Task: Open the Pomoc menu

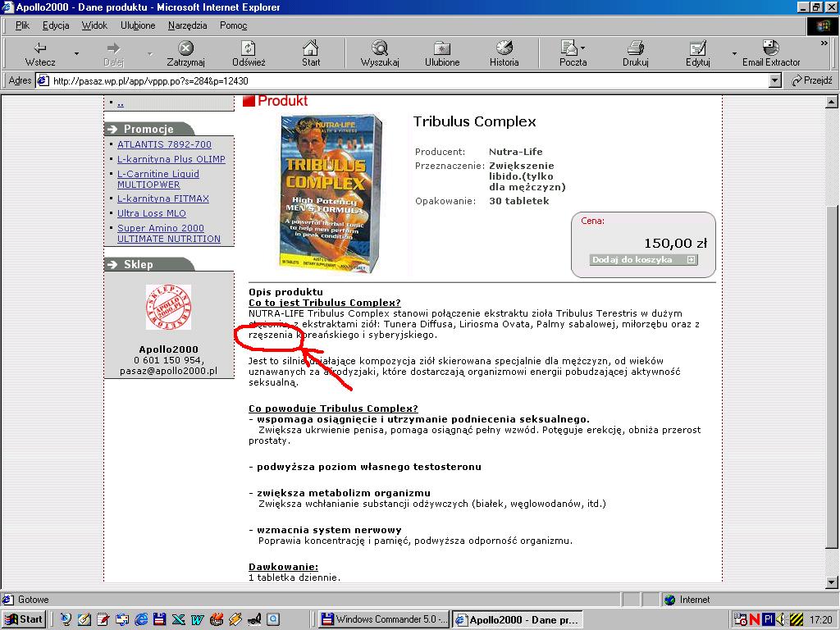Action: point(234,25)
